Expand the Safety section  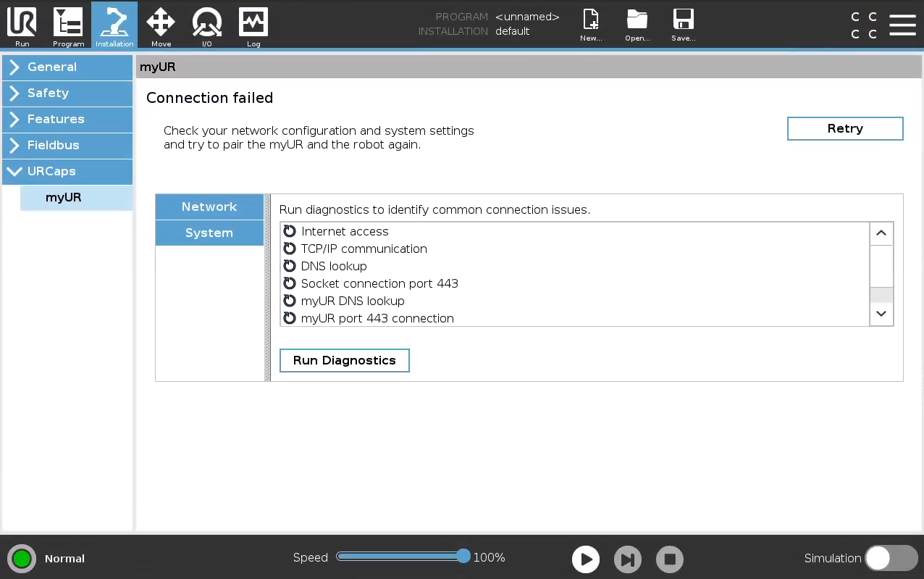pyautogui.click(x=67, y=93)
